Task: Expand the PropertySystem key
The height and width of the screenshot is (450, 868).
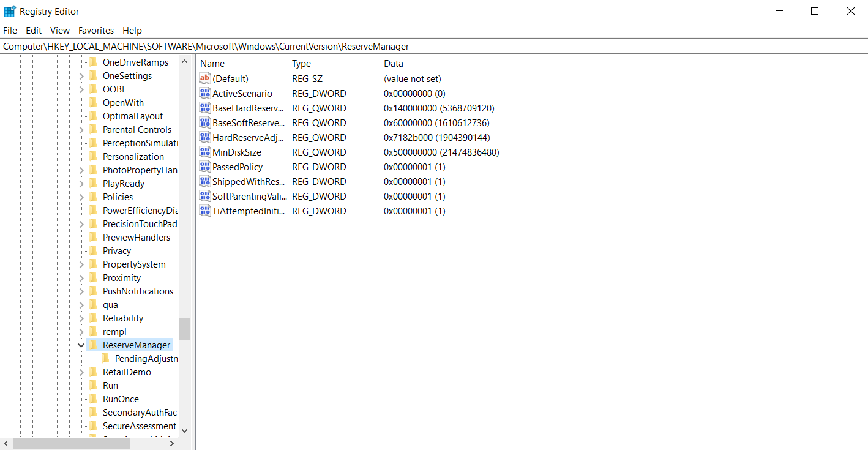Action: click(81, 264)
